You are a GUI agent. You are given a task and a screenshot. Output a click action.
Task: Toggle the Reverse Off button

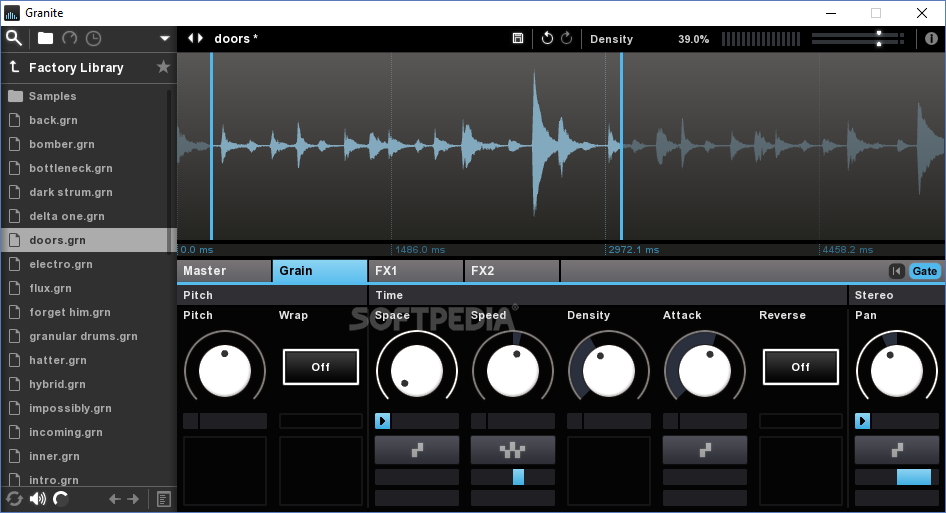[x=801, y=367]
